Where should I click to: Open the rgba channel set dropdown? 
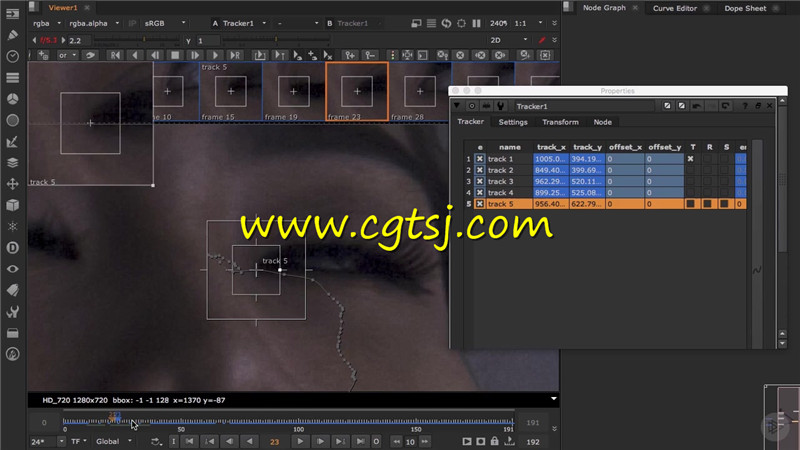pos(47,23)
